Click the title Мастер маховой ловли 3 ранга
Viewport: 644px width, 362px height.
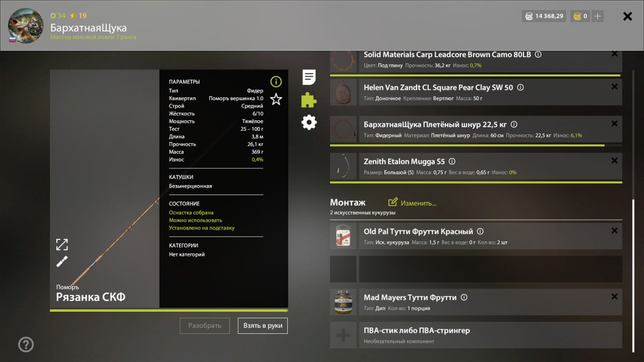93,37
